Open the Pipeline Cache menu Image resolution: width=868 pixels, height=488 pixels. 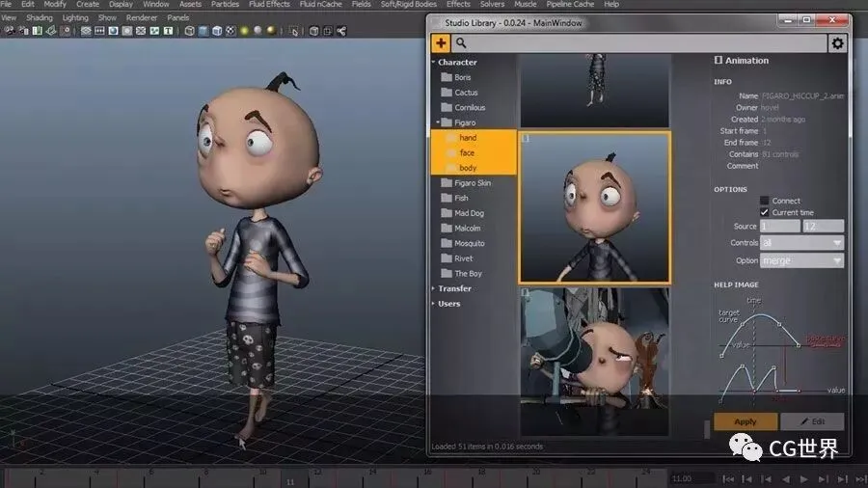[570, 4]
